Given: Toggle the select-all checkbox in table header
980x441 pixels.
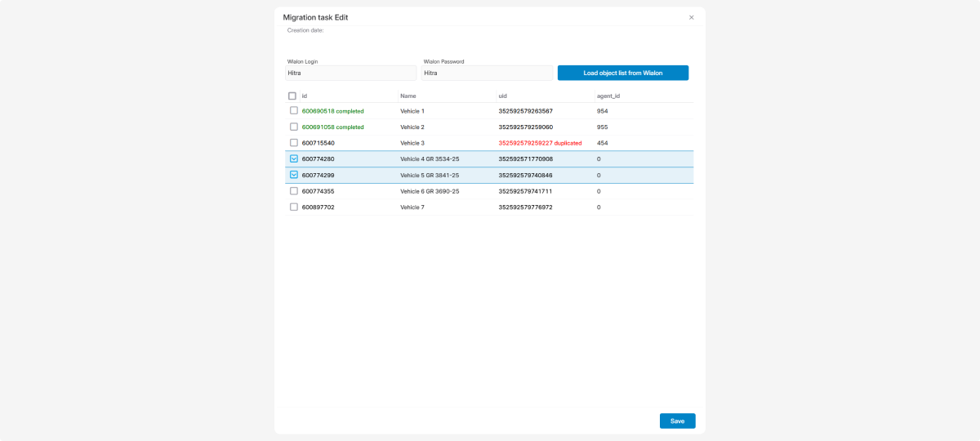Looking at the screenshot, I should tap(292, 96).
